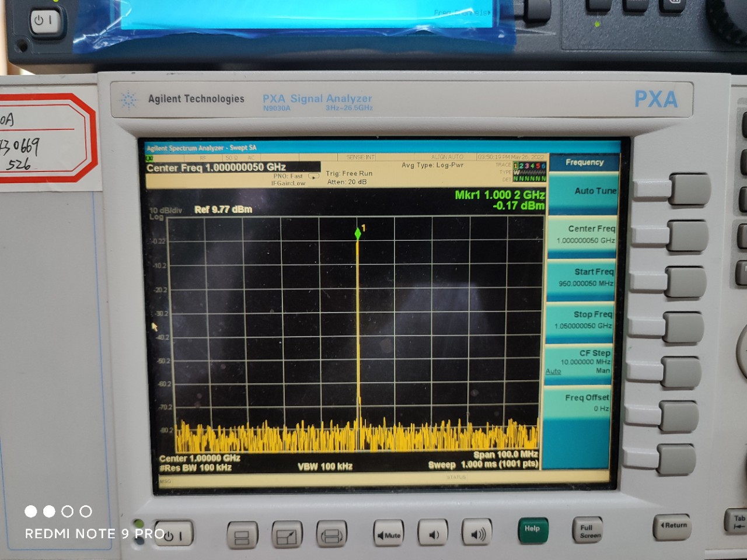
Task: Push the power button on the upper instrument
Action: (44, 21)
